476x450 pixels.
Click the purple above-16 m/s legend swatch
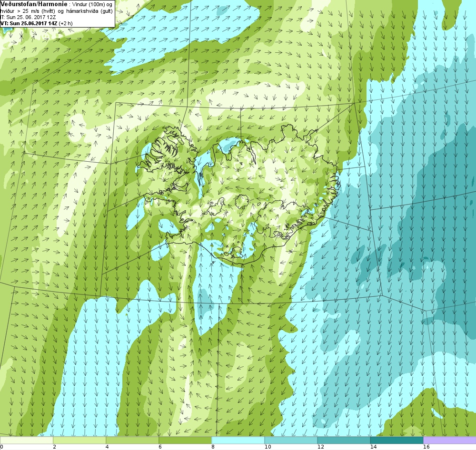(450, 440)
